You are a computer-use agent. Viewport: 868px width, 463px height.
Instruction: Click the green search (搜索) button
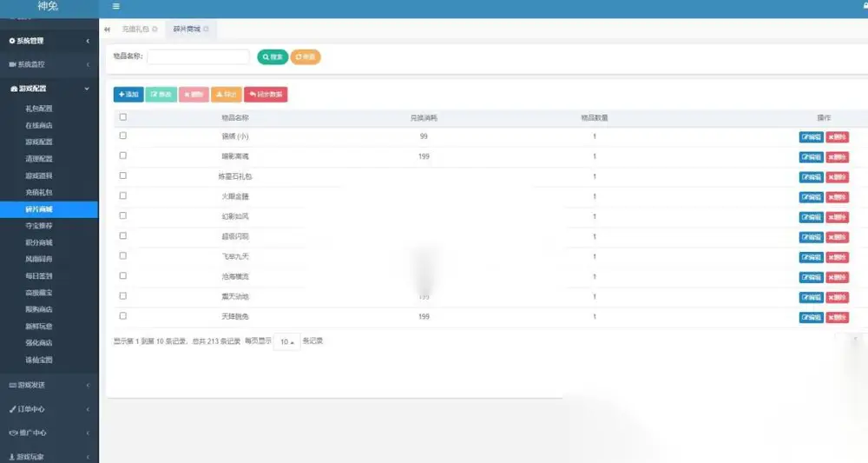(273, 57)
